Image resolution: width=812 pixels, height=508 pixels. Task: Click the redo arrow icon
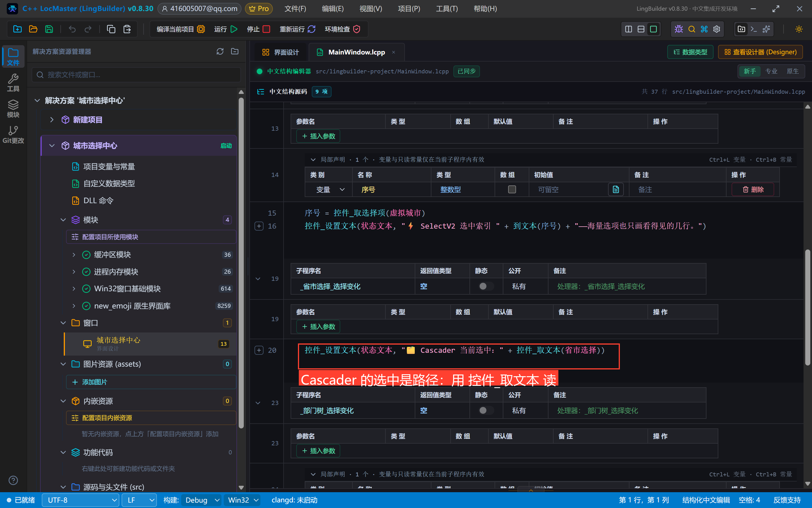(x=88, y=29)
